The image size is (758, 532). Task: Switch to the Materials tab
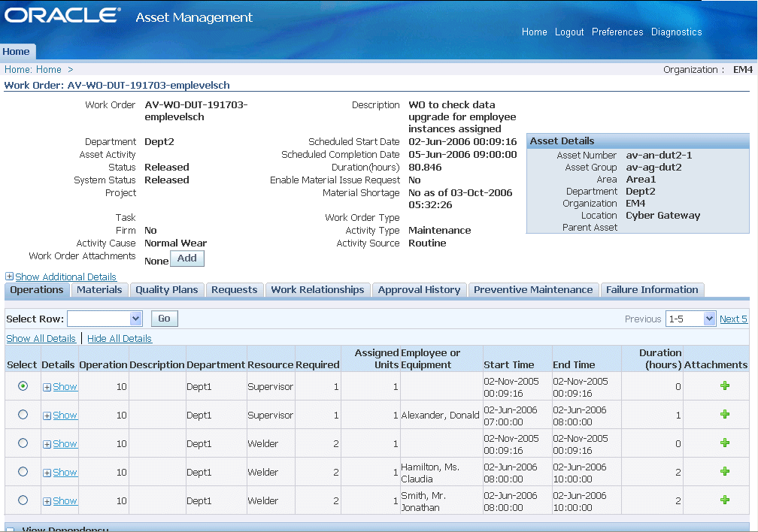[99, 290]
